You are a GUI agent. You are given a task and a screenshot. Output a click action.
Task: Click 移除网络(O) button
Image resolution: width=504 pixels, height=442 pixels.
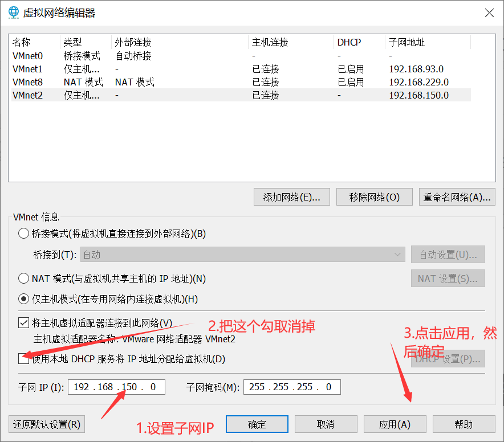(x=374, y=197)
